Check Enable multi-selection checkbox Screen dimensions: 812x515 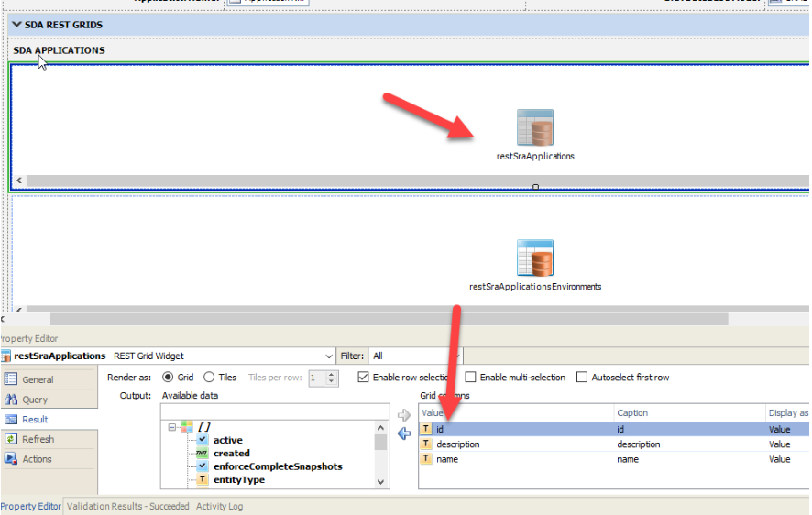tap(470, 377)
